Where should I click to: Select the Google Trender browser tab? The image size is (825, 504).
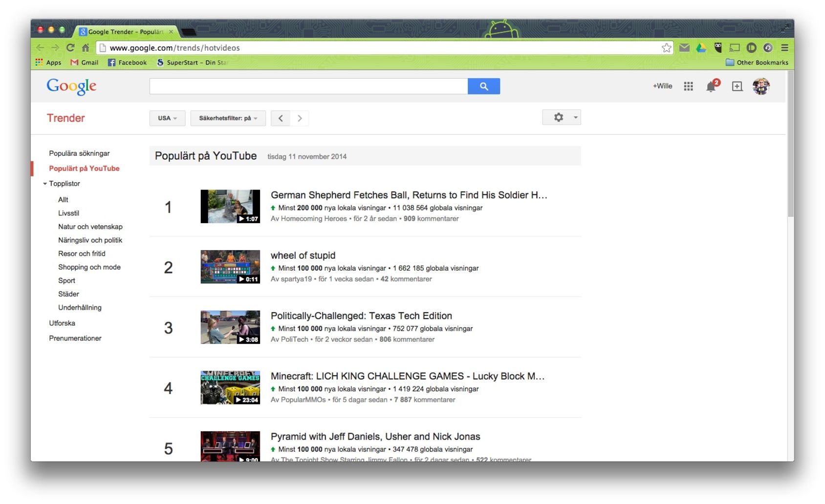126,32
